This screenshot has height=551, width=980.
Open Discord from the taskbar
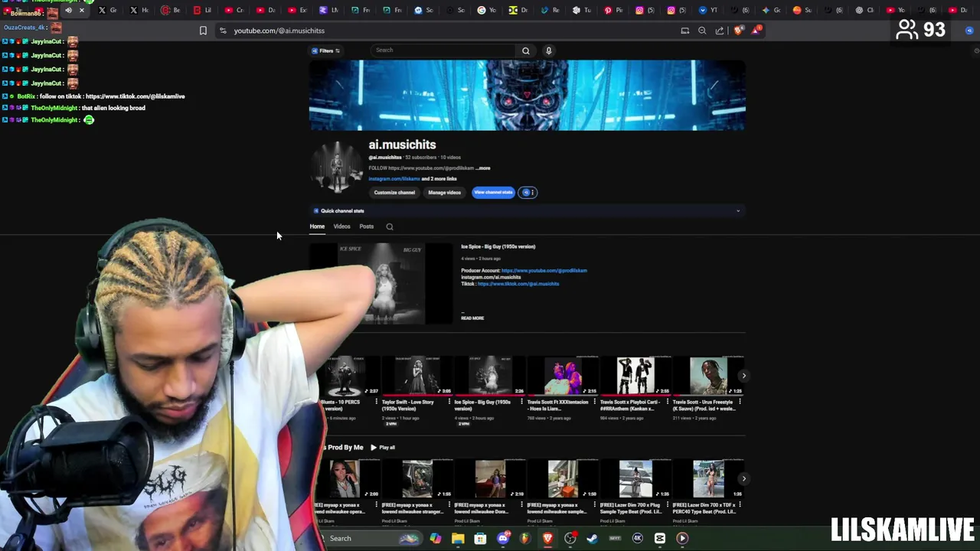coord(503,539)
